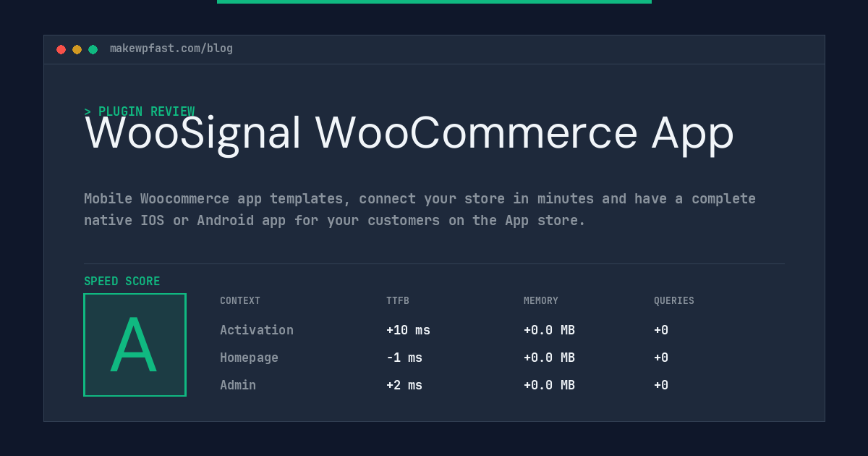Click the Admin memory value '+0.0 MB'
Screen dimensions: 868x456
[x=549, y=385]
